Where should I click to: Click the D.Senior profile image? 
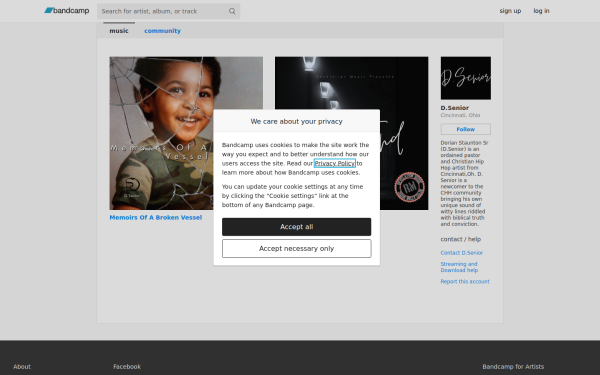pyautogui.click(x=466, y=78)
